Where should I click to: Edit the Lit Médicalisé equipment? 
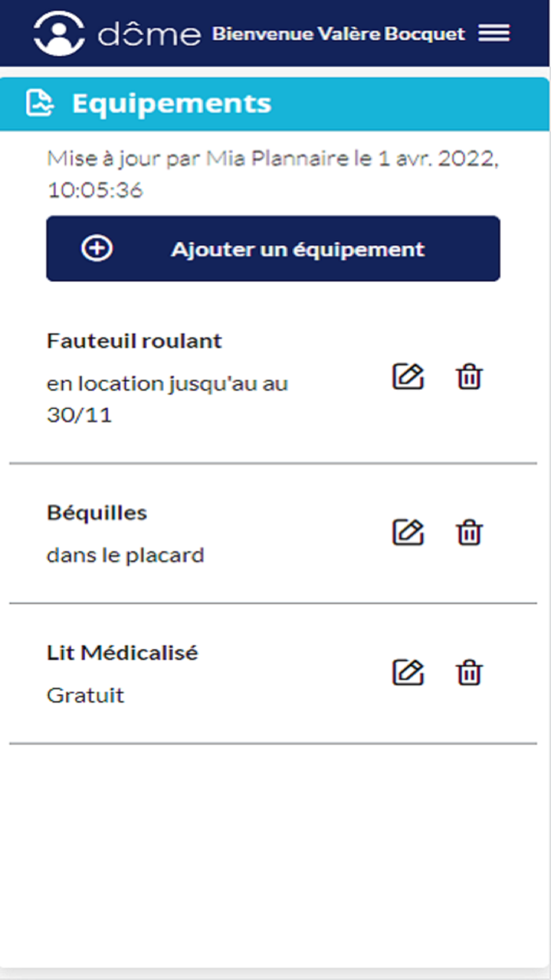pos(408,672)
